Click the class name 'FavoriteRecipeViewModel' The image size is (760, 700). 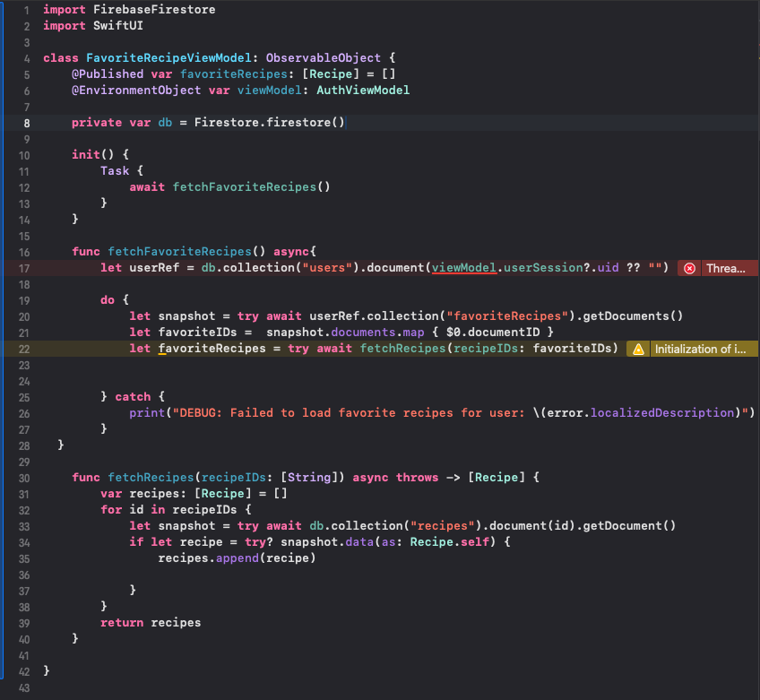coord(168,57)
